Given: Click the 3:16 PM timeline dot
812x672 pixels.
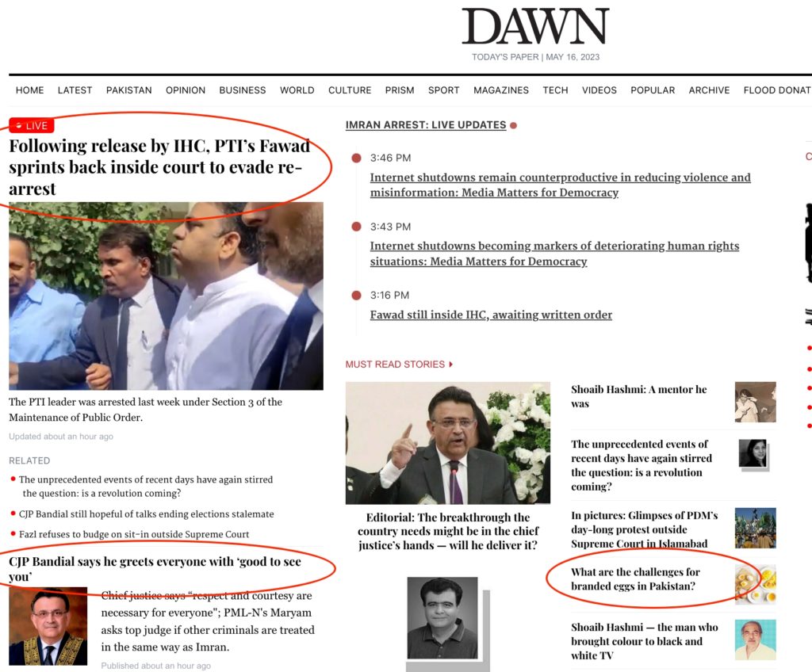Looking at the screenshot, I should [356, 296].
